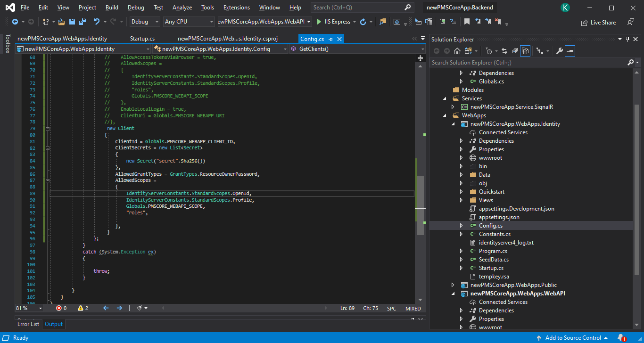Toggle a bookmark on the current line
The height and width of the screenshot is (343, 644).
[x=467, y=22]
